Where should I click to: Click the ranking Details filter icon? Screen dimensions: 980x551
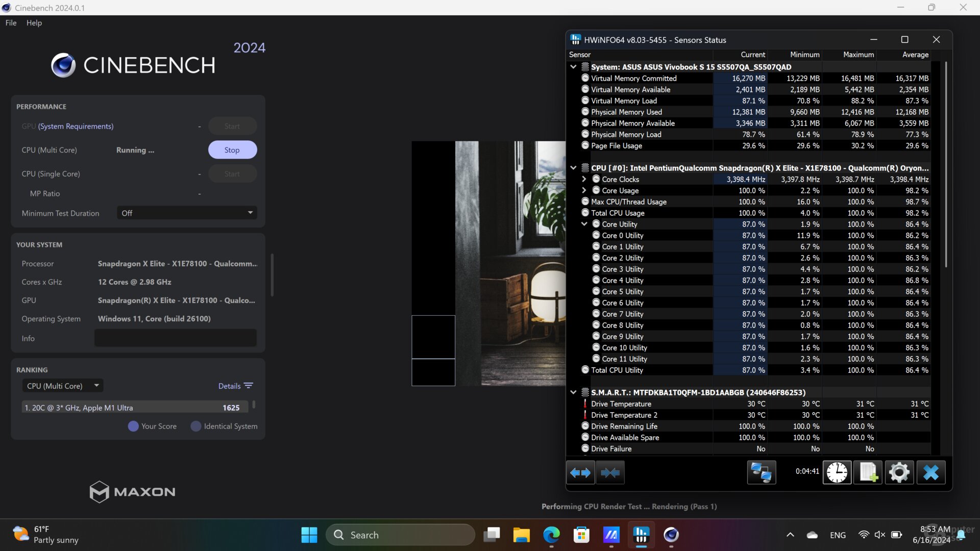pos(249,386)
